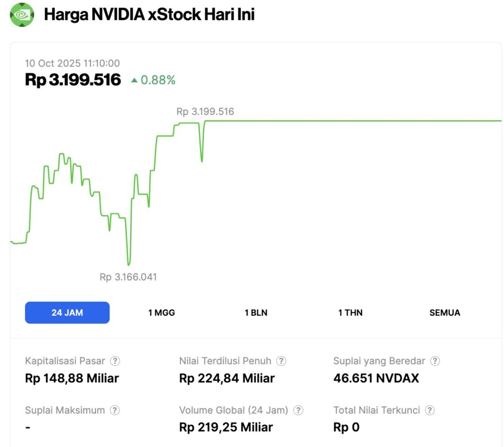Click the green up-arrow change indicator
Screen dimensions: 504x447
pyautogui.click(x=133, y=80)
